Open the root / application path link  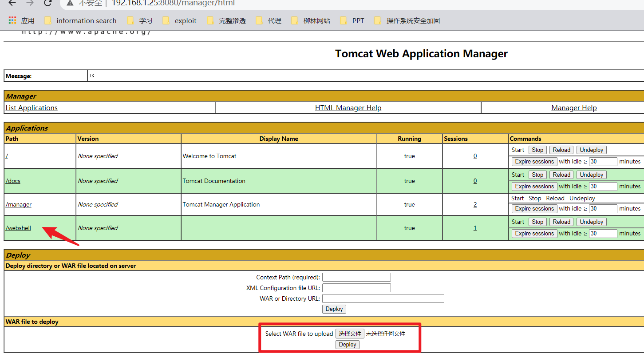point(7,156)
